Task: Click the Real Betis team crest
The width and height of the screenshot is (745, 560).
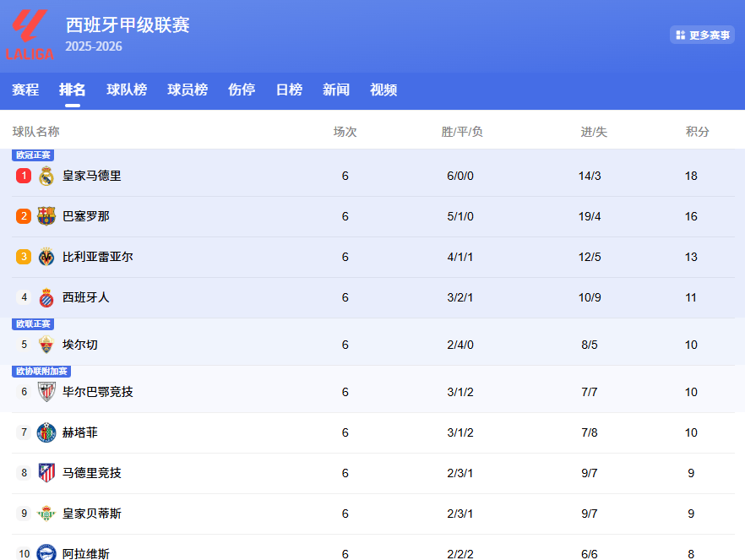Action: (46, 514)
